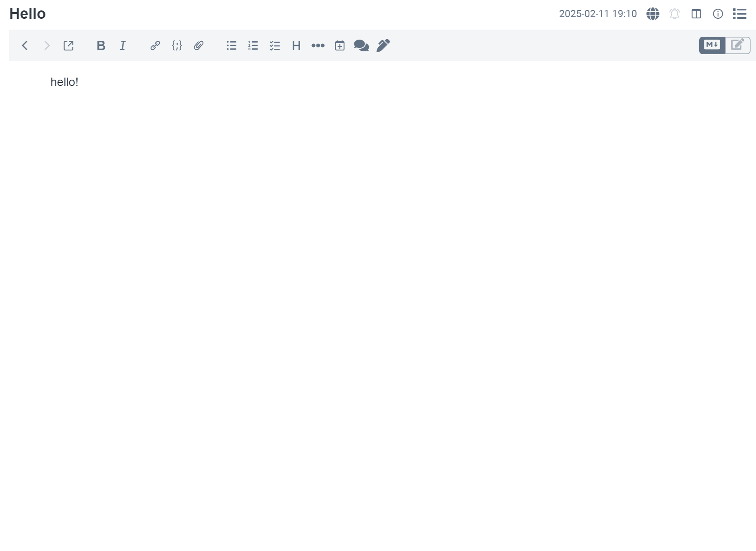This screenshot has height=551, width=756.
Task: Click the hello! text in the editor
Action: click(x=64, y=82)
